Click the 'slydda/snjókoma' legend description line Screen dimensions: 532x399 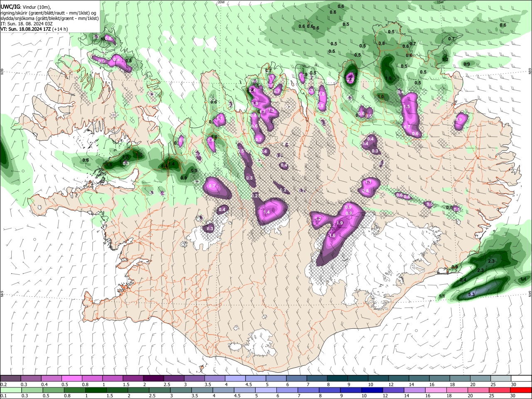coord(50,18)
